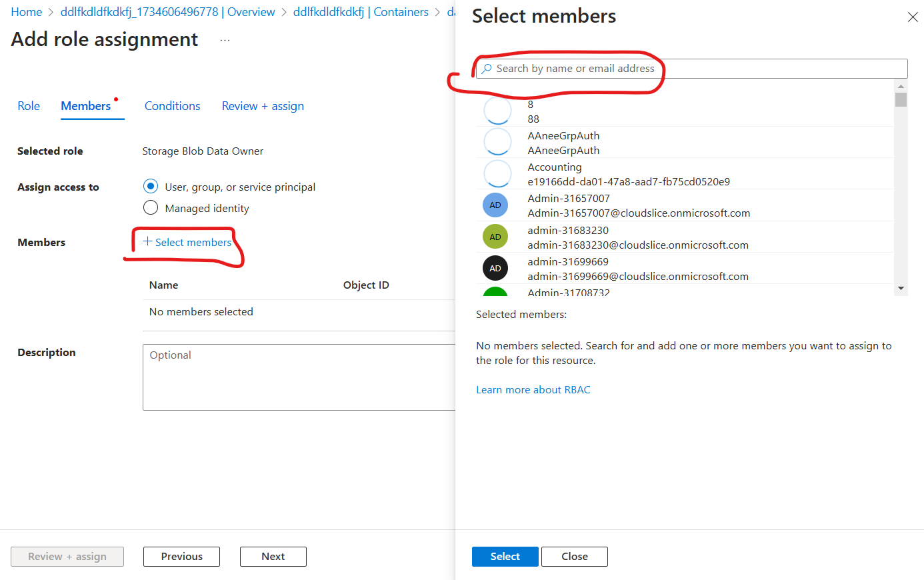Click the Accounting group avatar circle
This screenshot has width=924, height=580.
(497, 173)
